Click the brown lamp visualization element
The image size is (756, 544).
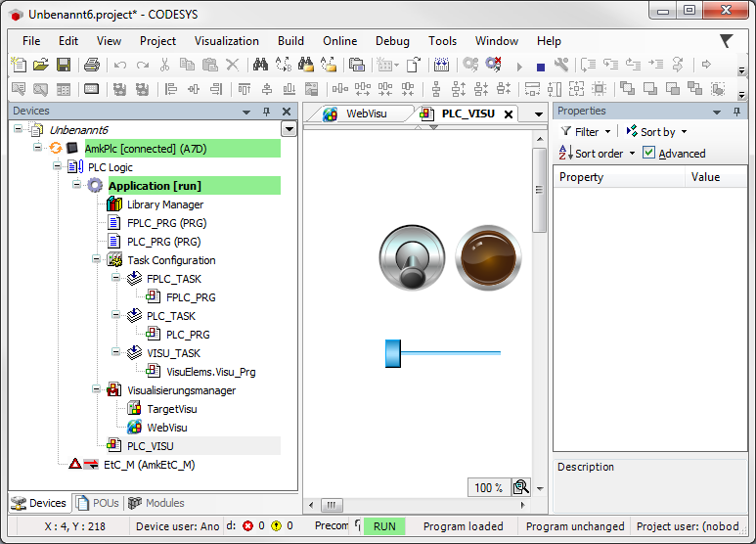tap(488, 257)
